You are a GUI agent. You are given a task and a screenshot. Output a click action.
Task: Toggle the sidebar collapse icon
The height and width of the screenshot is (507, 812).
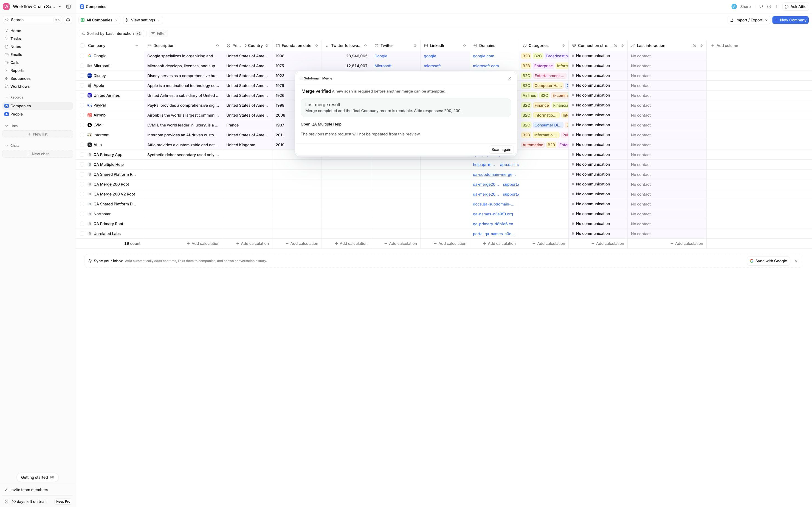68,7
